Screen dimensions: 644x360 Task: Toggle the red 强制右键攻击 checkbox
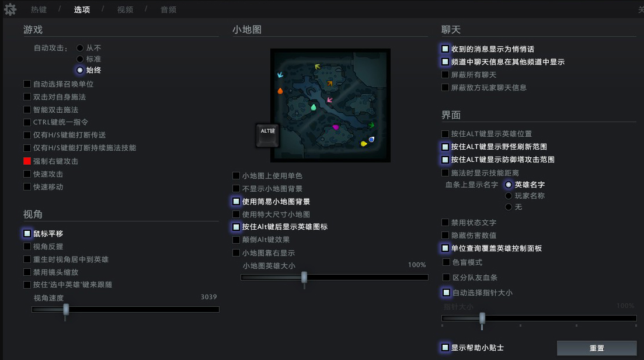(27, 161)
